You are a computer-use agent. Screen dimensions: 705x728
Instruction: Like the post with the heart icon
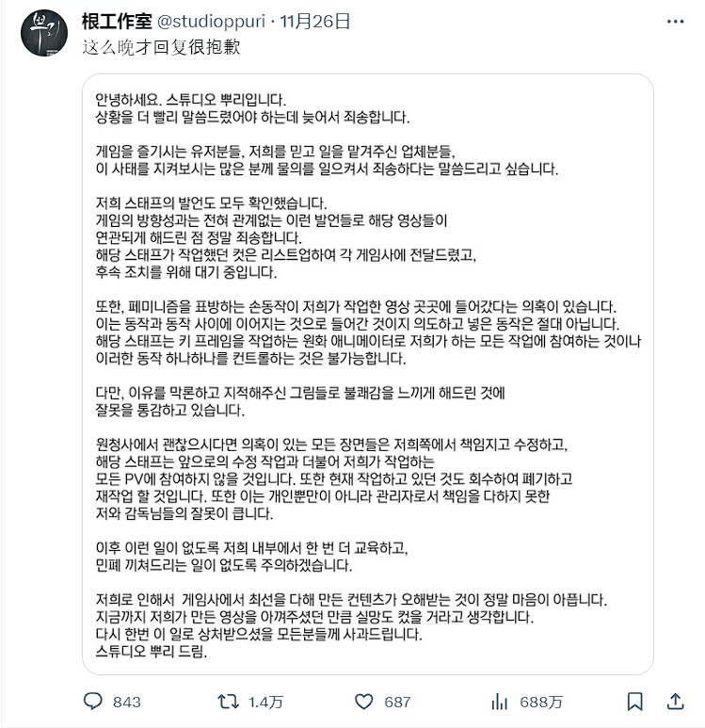tap(363, 702)
